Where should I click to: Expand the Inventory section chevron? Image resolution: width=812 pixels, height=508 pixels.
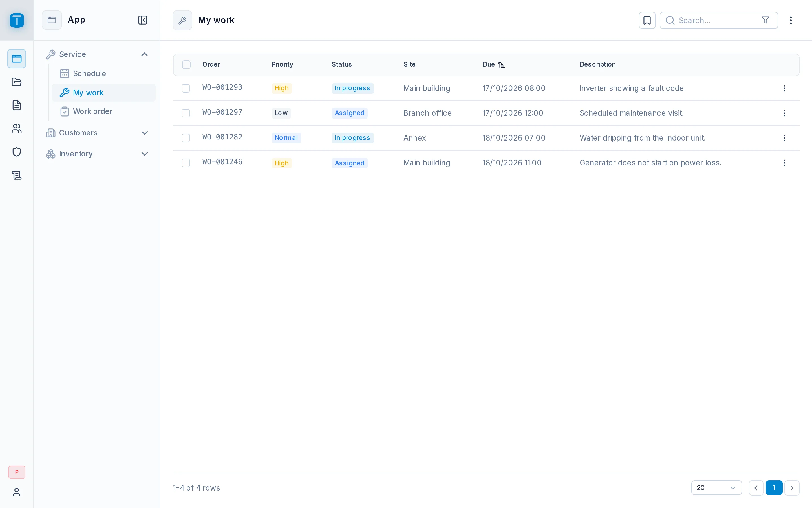pyautogui.click(x=145, y=154)
